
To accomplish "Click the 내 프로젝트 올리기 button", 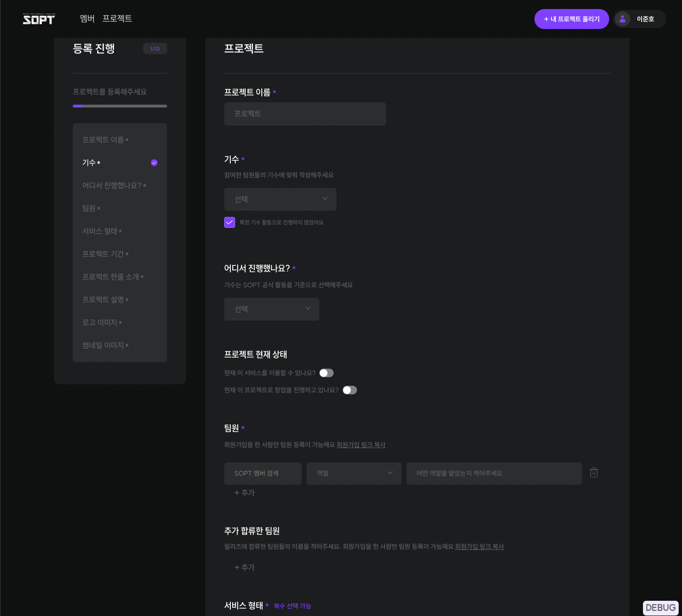I will coord(572,19).
